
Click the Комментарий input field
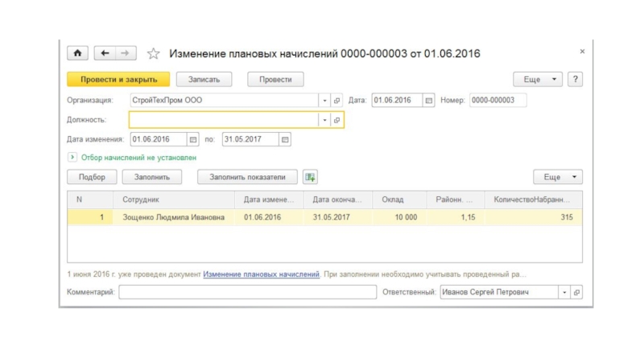248,292
